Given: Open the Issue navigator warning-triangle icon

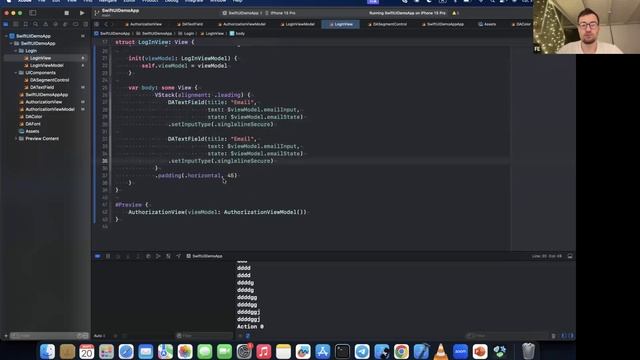Looking at the screenshot, I should [46, 24].
